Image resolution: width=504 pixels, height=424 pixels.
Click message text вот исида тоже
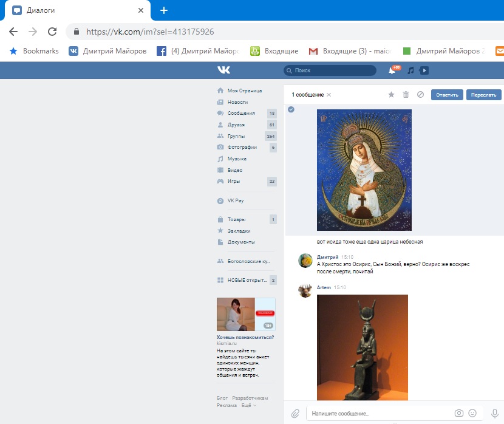(x=370, y=242)
